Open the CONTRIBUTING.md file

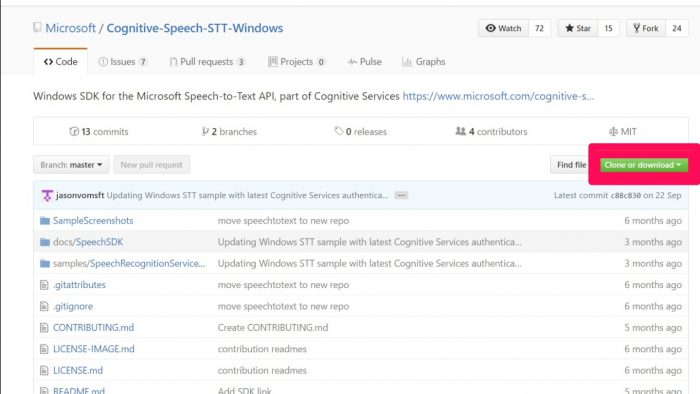click(x=93, y=328)
